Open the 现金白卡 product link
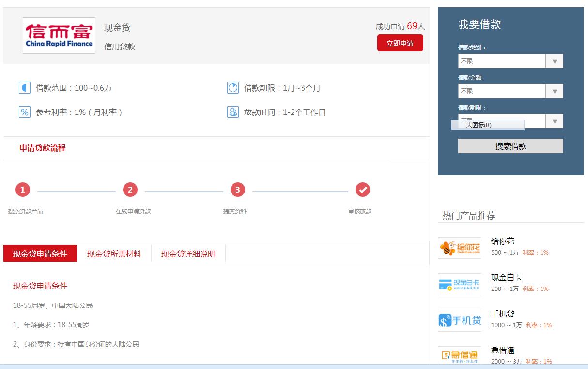The image size is (588, 369). [x=507, y=277]
